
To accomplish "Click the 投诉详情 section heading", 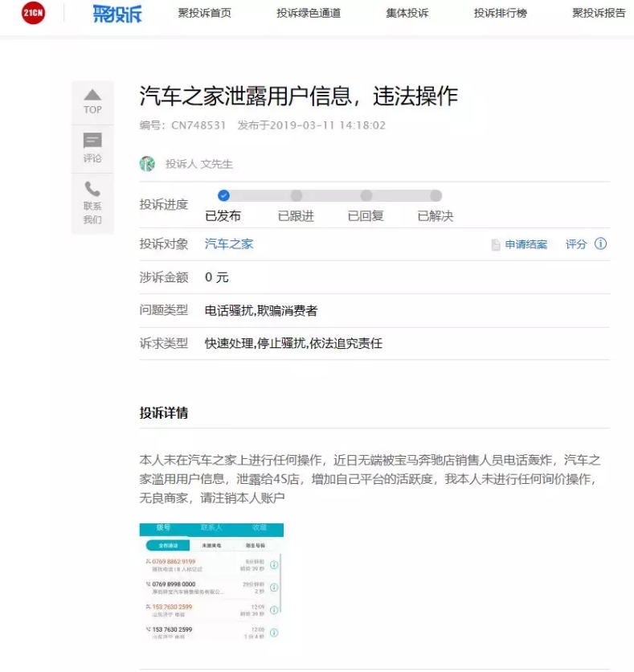I will (164, 412).
